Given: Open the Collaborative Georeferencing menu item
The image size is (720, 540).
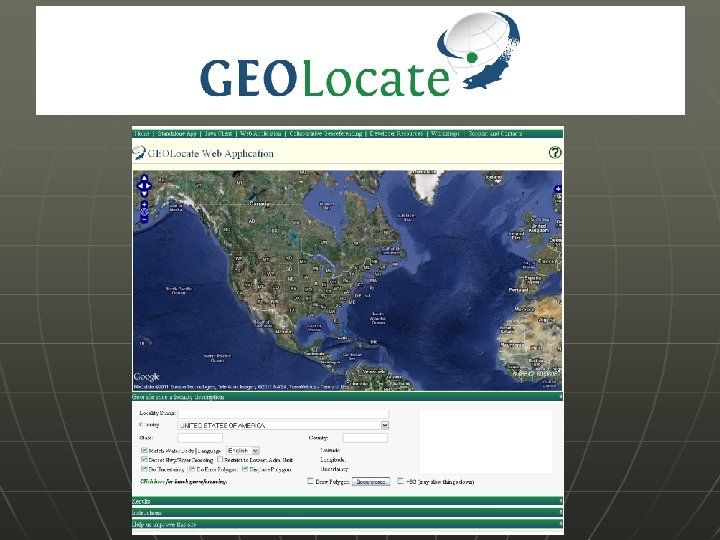Looking at the screenshot, I should click(x=326, y=134).
